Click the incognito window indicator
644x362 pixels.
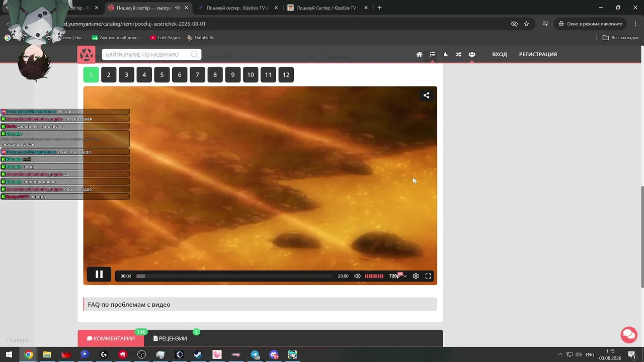[x=590, y=24]
